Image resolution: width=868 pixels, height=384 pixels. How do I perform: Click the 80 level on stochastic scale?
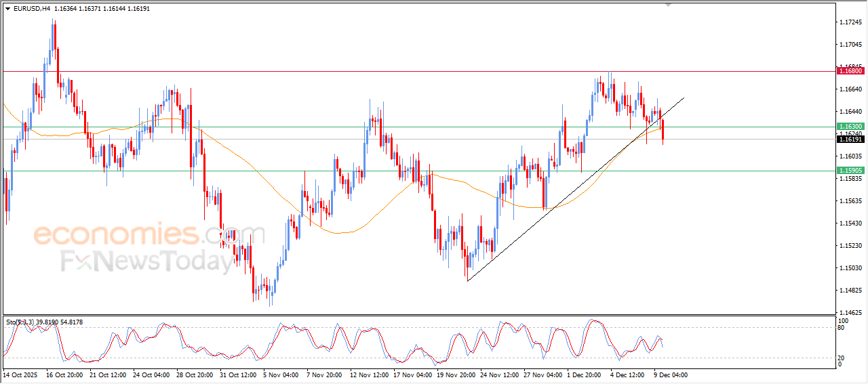click(x=842, y=328)
